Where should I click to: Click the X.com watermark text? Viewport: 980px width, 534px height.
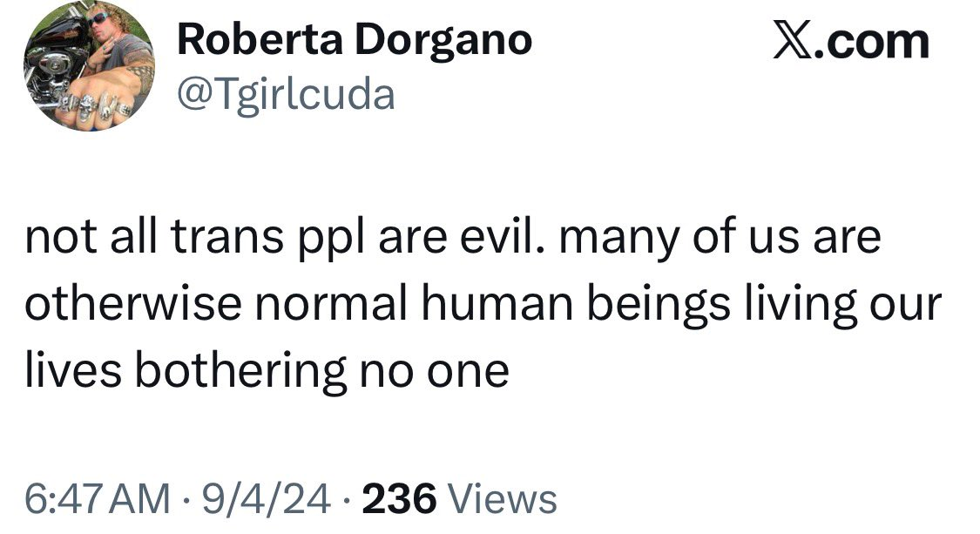851,41
